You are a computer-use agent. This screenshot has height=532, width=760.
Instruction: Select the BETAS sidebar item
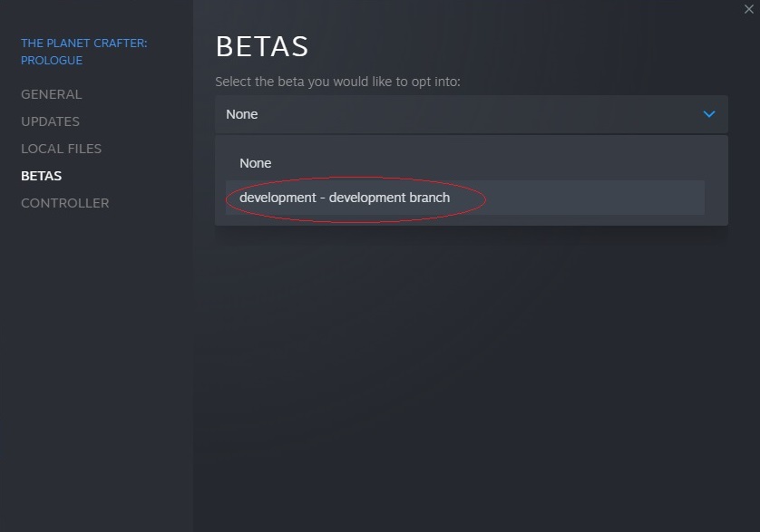click(x=42, y=176)
